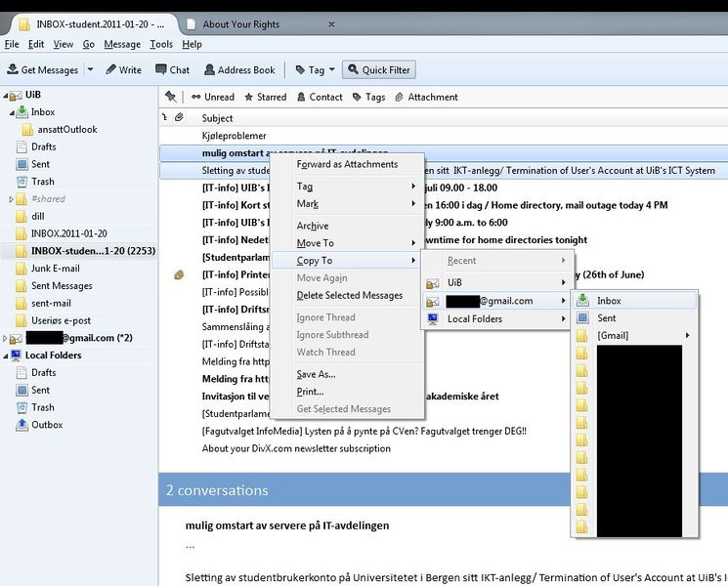This screenshot has height=586, width=728.
Task: Click the Tag toolbar button
Action: [x=310, y=69]
